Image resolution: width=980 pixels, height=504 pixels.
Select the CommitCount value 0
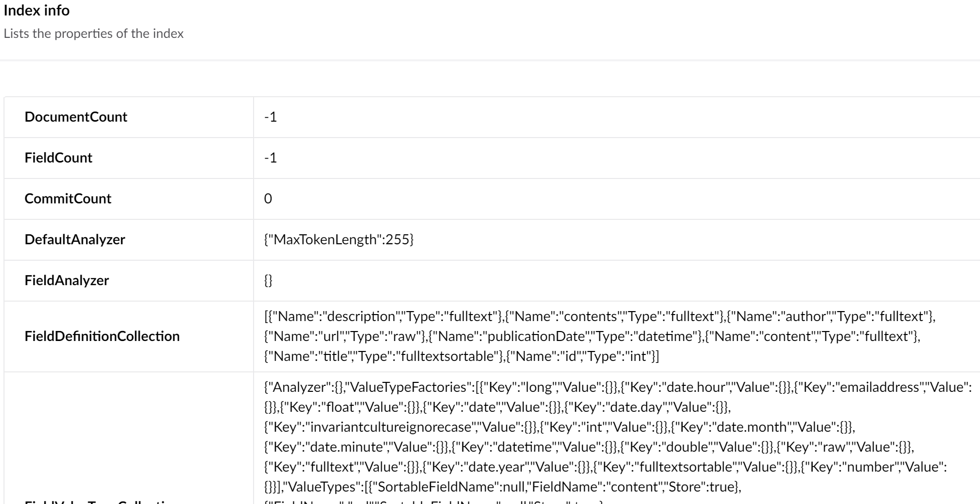pyautogui.click(x=268, y=198)
